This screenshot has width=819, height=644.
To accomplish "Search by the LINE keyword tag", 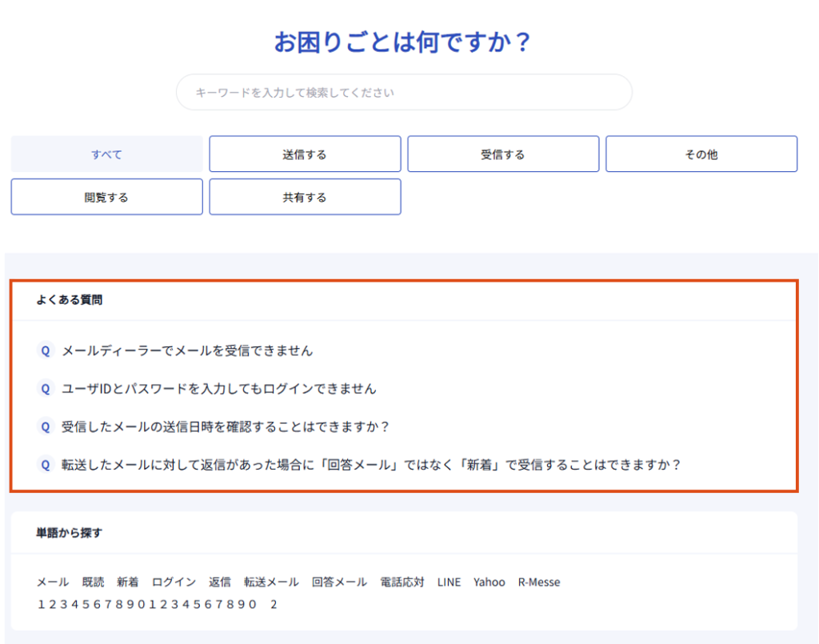I will (449, 582).
